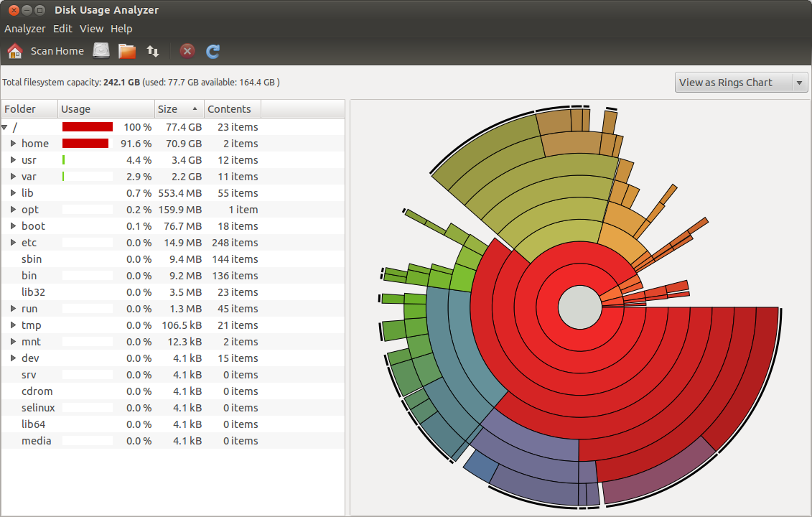Open the Analyzer menu
812x517 pixels.
24,29
